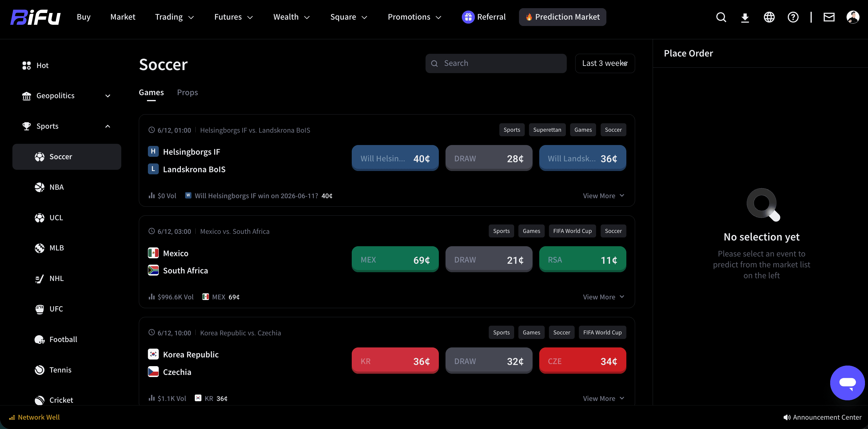Open the Square dropdown menu
868x429 pixels.
pyautogui.click(x=348, y=17)
